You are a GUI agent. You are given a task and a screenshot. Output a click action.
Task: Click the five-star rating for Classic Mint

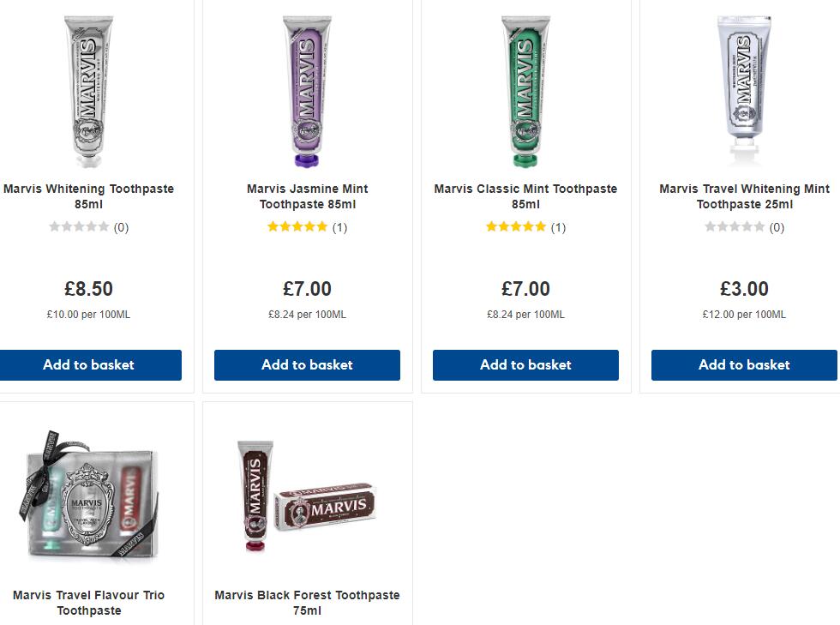[516, 227]
